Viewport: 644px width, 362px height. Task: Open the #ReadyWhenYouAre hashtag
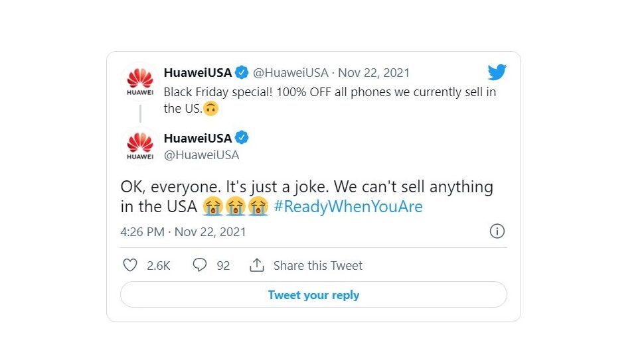348,207
